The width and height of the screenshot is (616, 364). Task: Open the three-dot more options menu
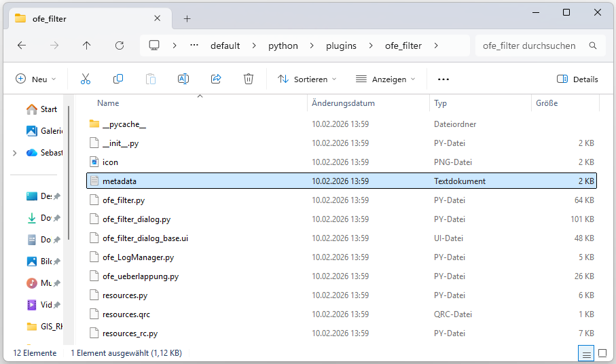coord(443,79)
